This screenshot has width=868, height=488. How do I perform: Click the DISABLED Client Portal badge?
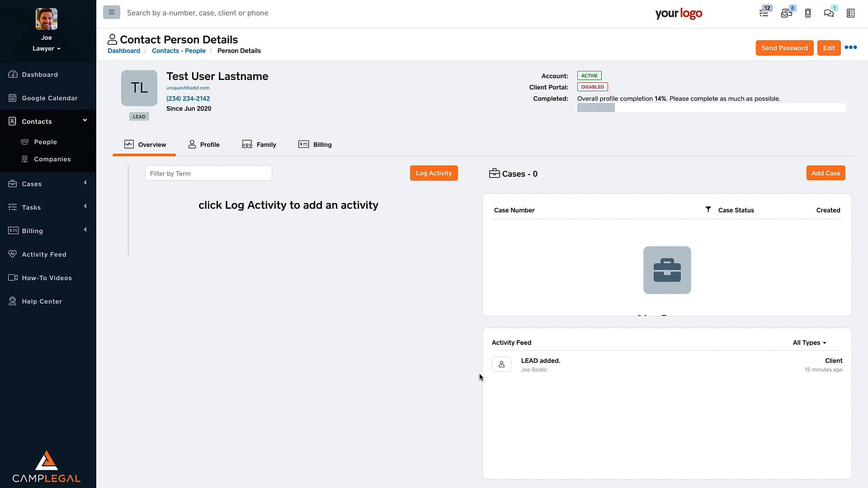click(x=592, y=87)
